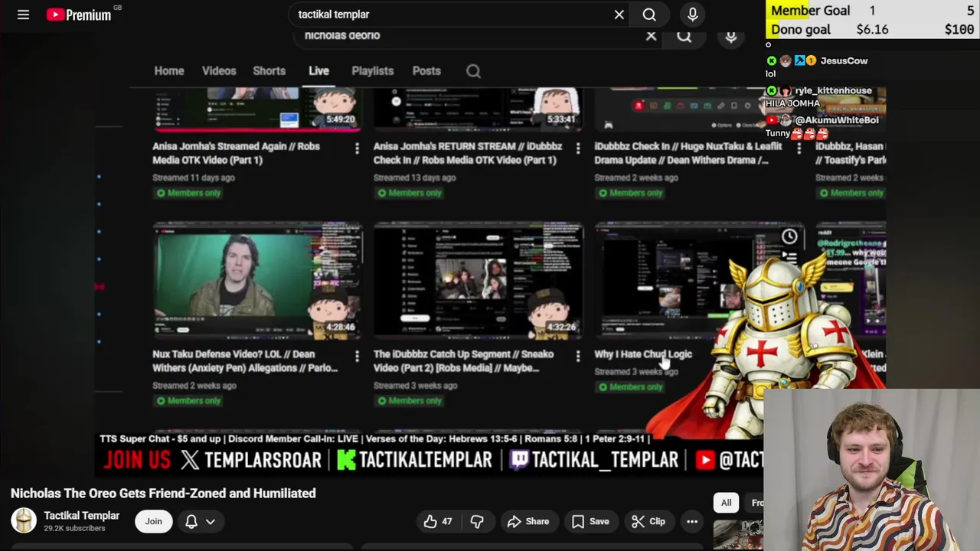Toggle the notification bell
Image resolution: width=980 pixels, height=551 pixels.
coord(191,521)
